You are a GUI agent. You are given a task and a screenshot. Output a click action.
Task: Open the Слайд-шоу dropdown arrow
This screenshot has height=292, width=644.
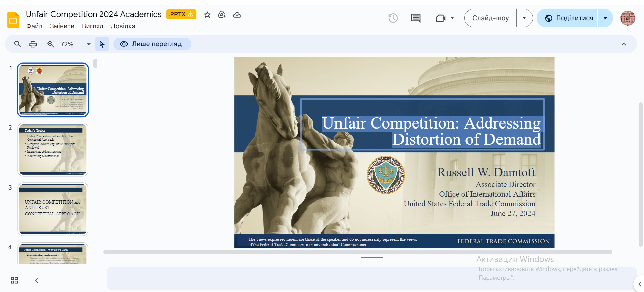[524, 18]
